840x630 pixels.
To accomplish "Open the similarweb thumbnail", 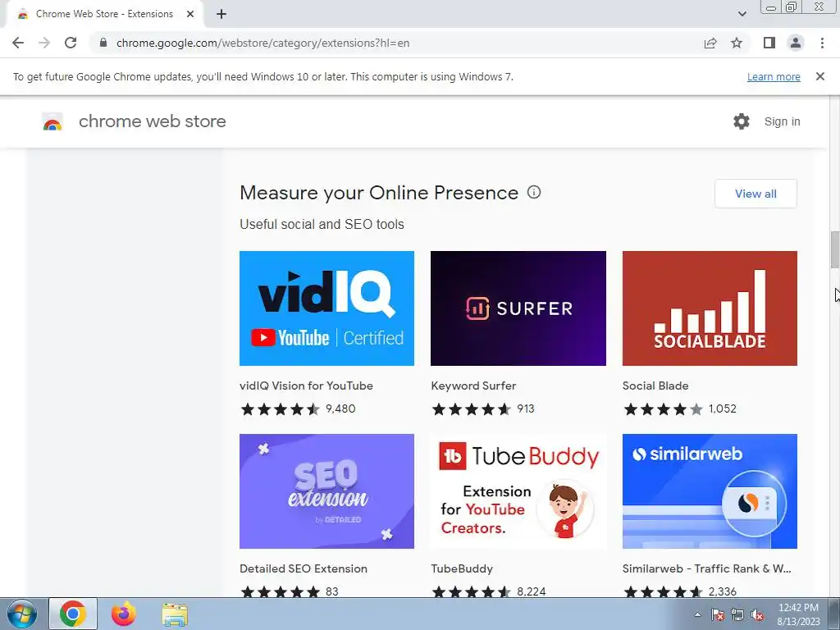I will point(710,491).
